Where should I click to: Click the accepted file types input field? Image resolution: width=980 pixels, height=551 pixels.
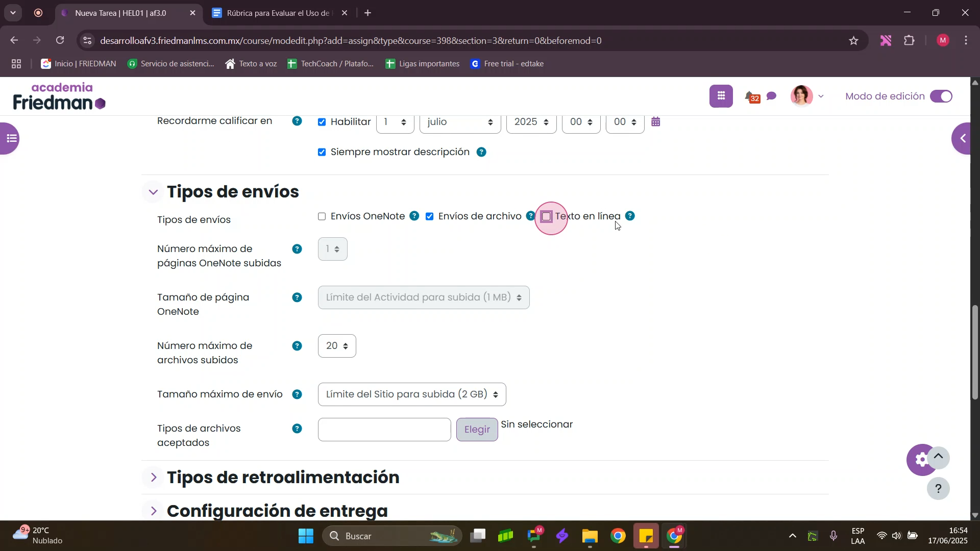(384, 430)
